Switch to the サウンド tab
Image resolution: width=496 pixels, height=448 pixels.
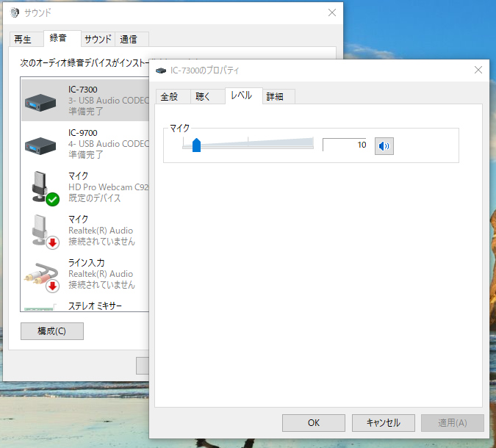[98, 39]
